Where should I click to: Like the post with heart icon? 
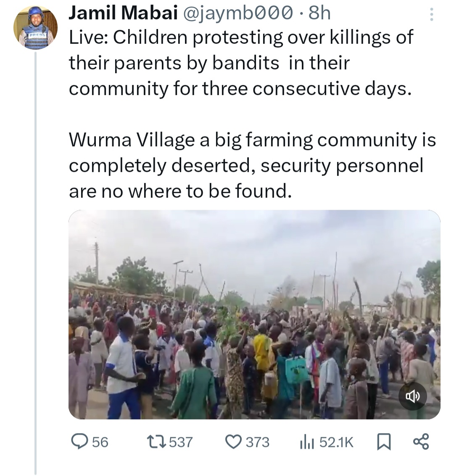coord(232,442)
